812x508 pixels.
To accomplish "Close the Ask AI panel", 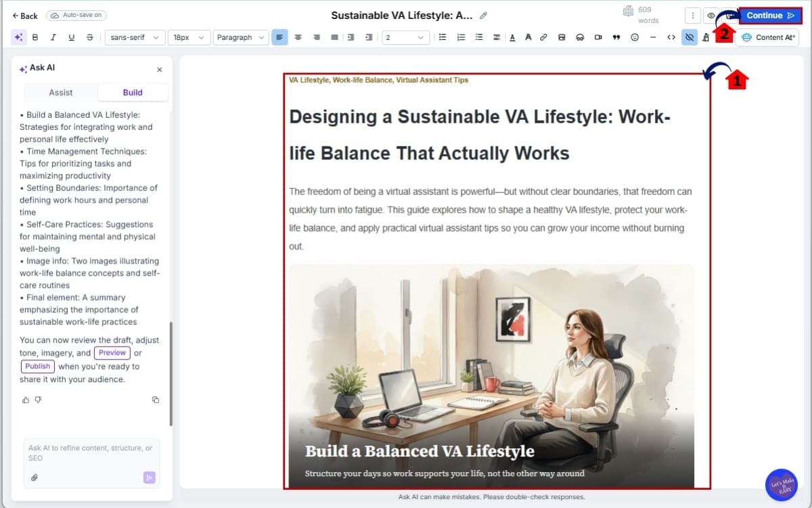I will [x=160, y=69].
